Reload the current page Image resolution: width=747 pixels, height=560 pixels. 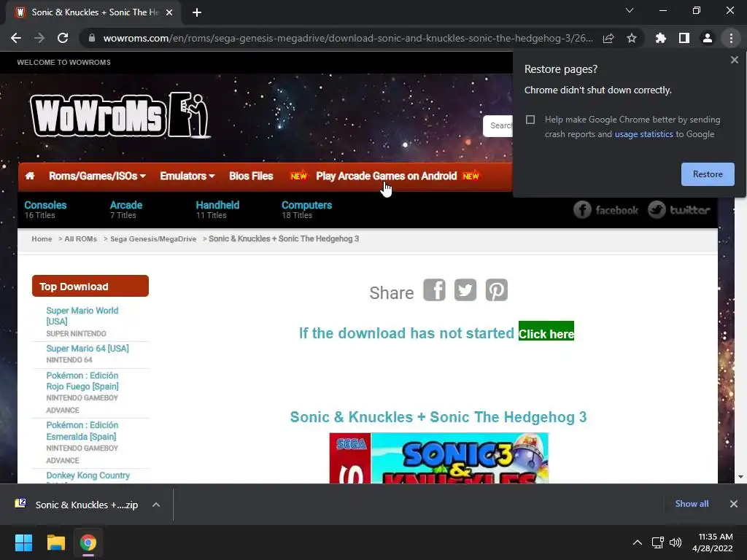tap(63, 38)
